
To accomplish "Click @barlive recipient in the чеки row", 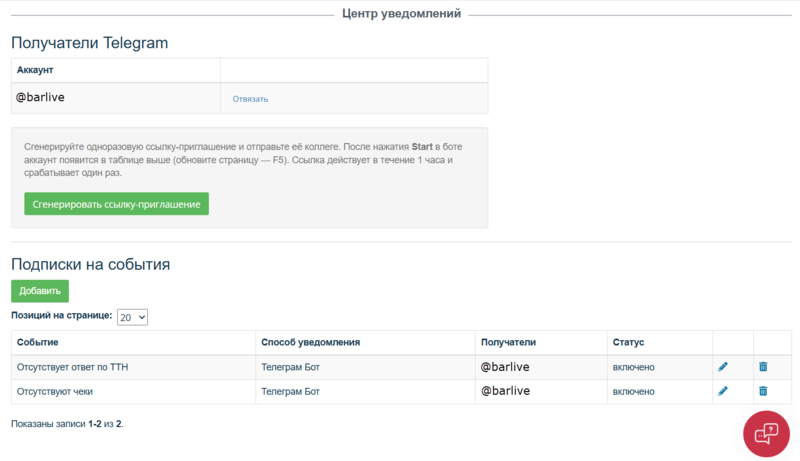I will coord(505,391).
